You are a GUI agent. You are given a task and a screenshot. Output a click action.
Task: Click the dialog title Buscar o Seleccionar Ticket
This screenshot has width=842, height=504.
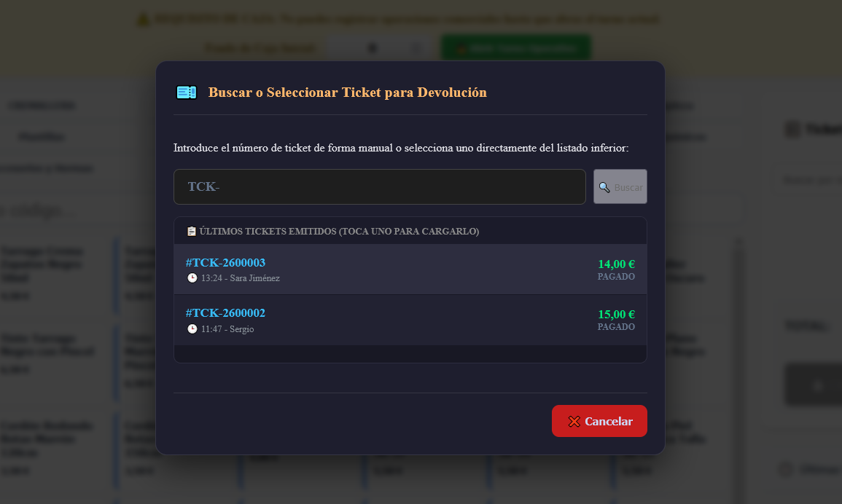pyautogui.click(x=348, y=92)
